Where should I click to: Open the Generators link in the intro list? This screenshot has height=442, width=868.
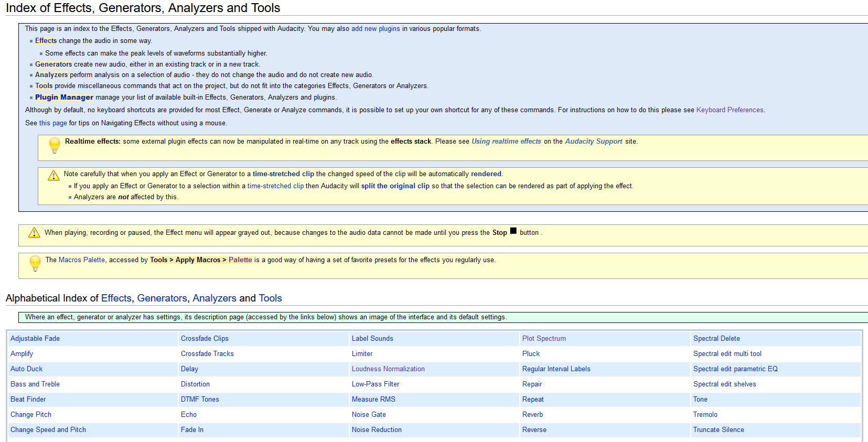click(53, 64)
